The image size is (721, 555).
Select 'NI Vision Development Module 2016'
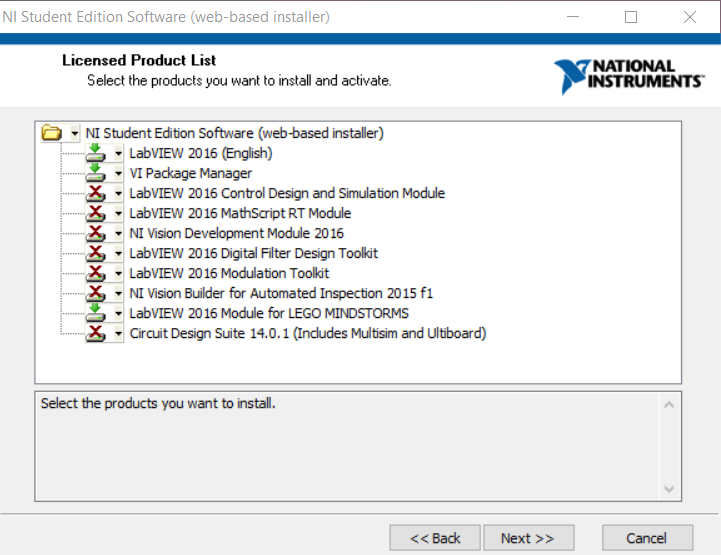(x=237, y=233)
